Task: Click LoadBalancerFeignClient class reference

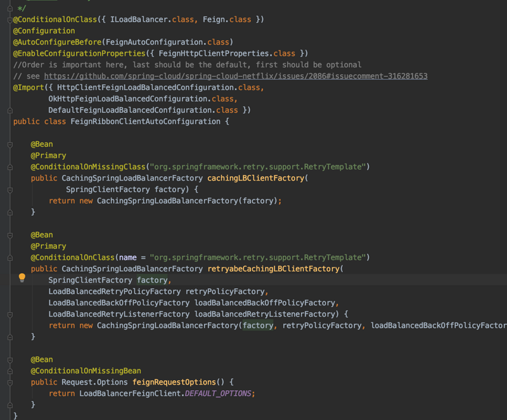Action: (x=130, y=393)
